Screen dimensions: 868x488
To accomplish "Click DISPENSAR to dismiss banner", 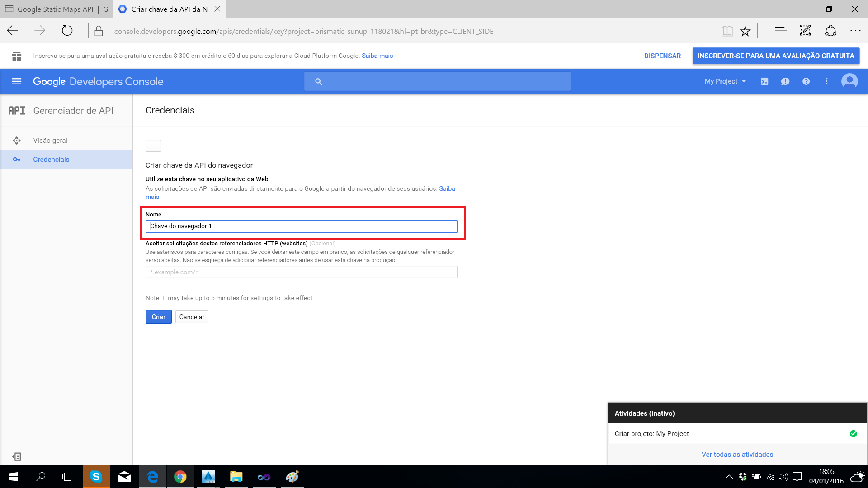I will [662, 56].
